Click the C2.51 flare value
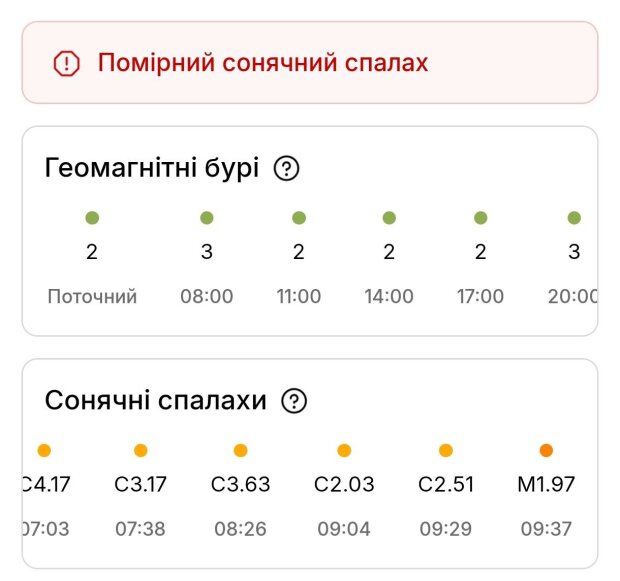The height and width of the screenshot is (581, 620). click(x=446, y=485)
